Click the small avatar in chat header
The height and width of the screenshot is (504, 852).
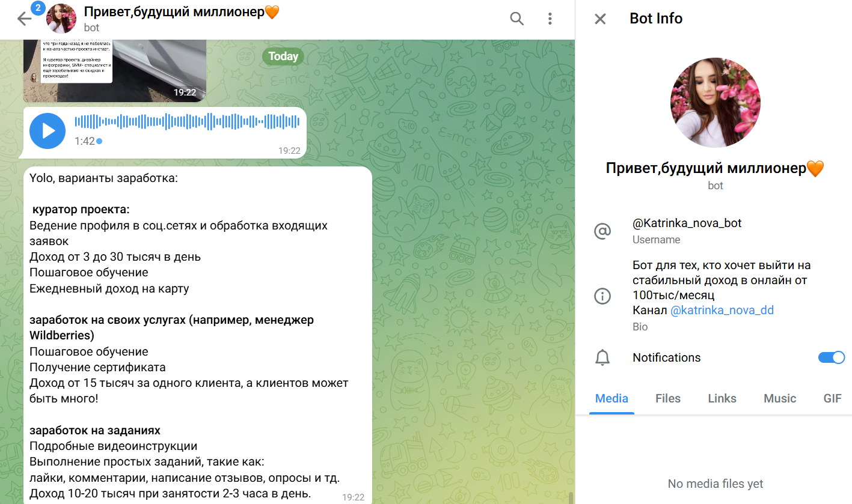(61, 19)
